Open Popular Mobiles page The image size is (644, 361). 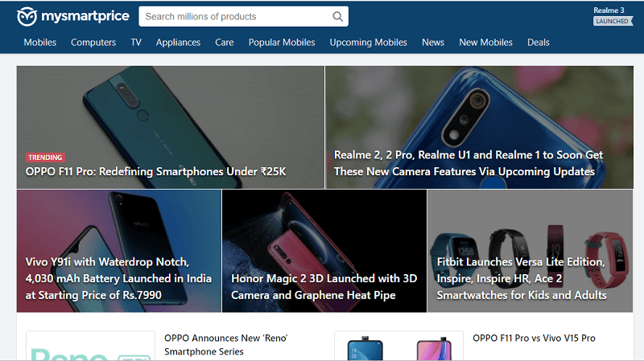tap(282, 43)
